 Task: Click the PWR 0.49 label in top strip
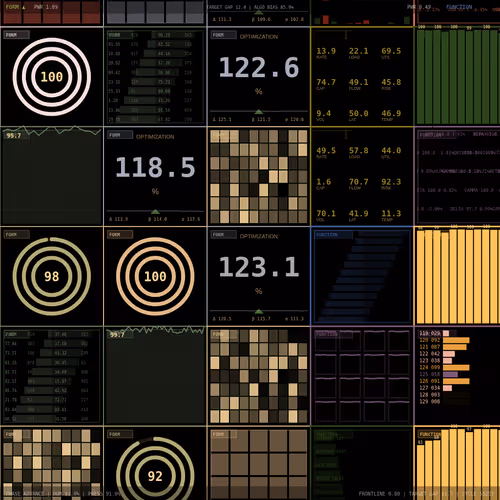click(419, 7)
